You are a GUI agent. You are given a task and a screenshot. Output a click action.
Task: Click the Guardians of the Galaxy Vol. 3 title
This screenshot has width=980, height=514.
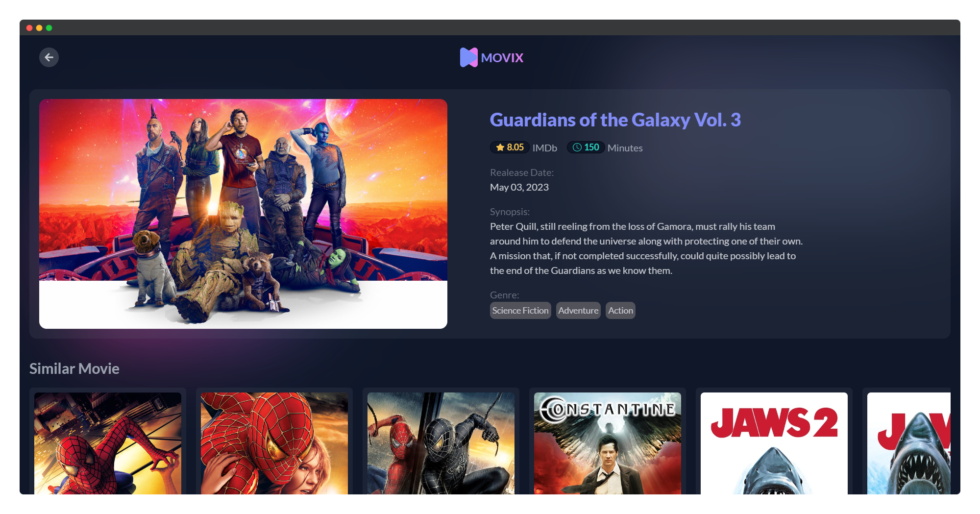[615, 120]
